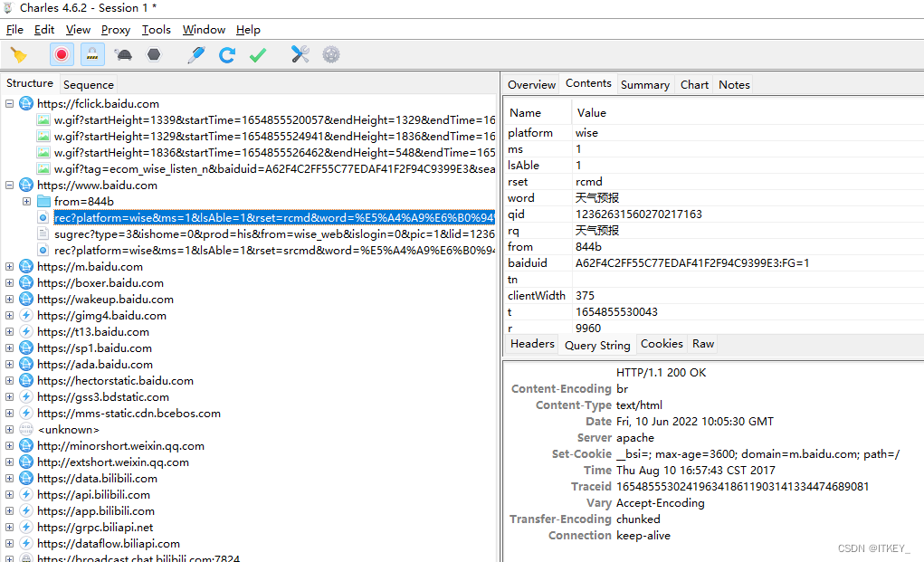This screenshot has width=924, height=562.
Task: Expand the t13.baidu.com host node
Action: (x=9, y=331)
